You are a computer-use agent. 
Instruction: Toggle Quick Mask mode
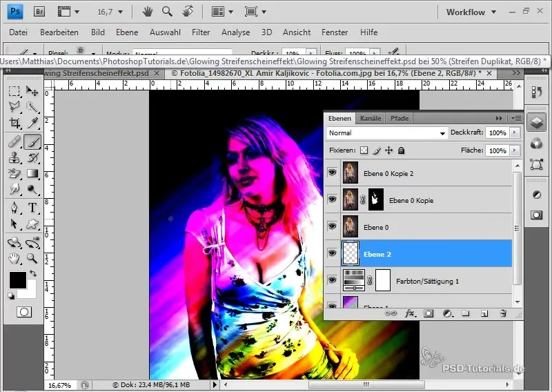(x=24, y=312)
